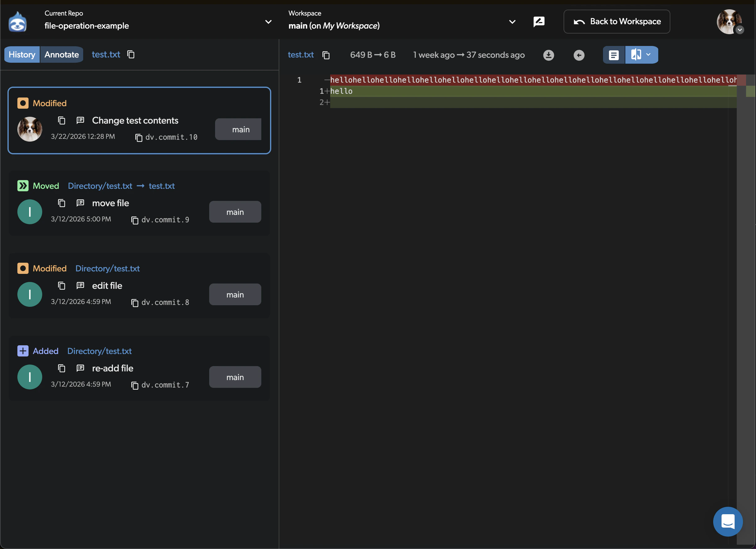The height and width of the screenshot is (549, 756).
Task: Copy the dv.commit.10 hash
Action: [139, 138]
